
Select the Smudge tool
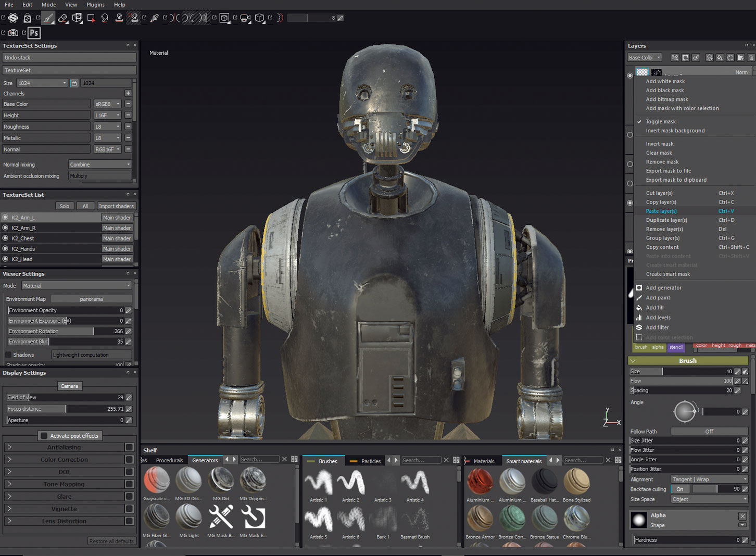tap(105, 18)
